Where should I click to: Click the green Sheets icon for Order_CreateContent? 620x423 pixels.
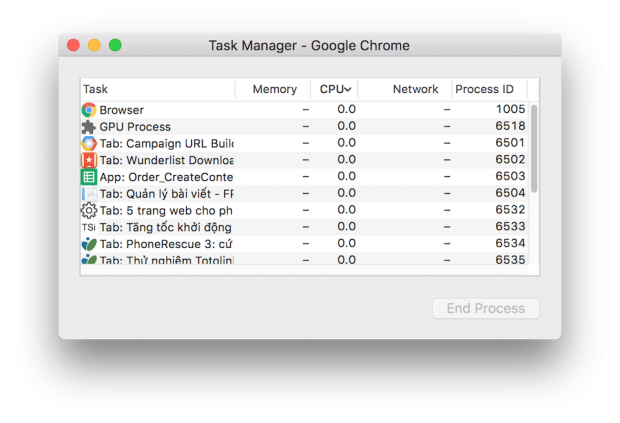click(x=89, y=177)
